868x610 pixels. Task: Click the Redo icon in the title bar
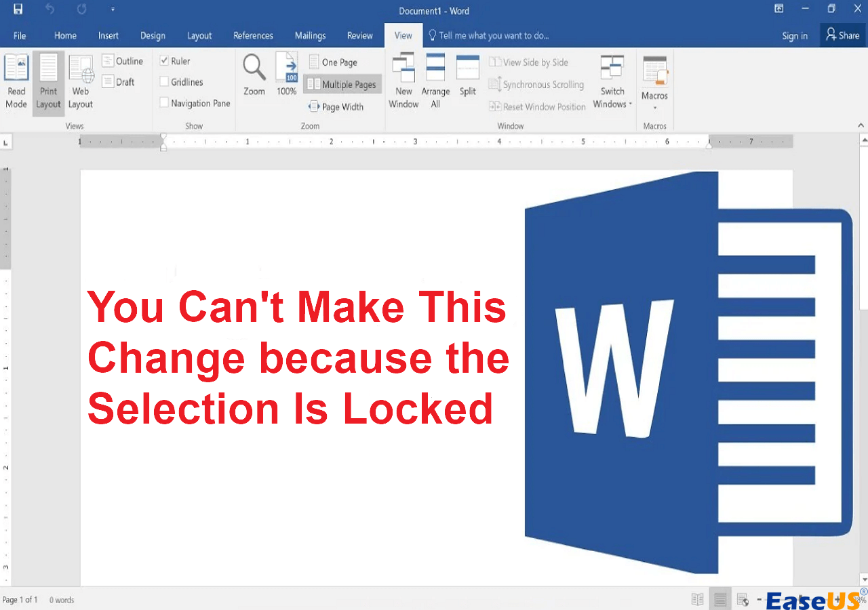(82, 9)
